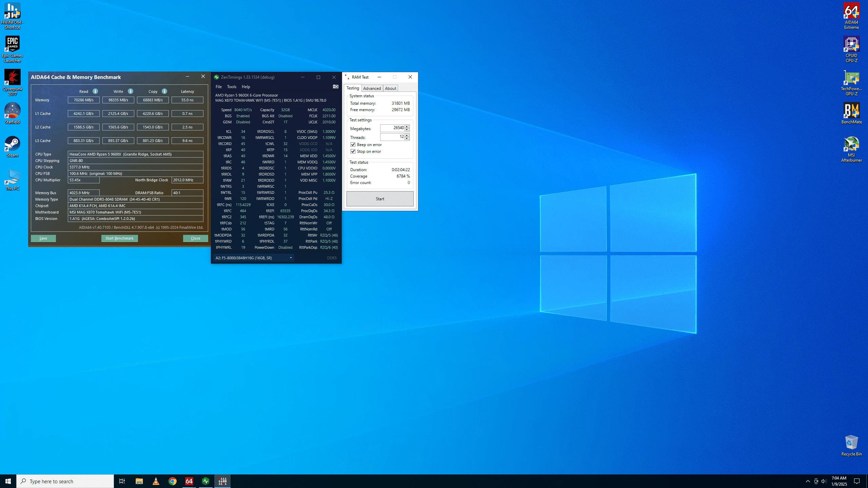Uncheck the Stop on error checkbox
Screen dimensions: 868x488
pyautogui.click(x=353, y=151)
